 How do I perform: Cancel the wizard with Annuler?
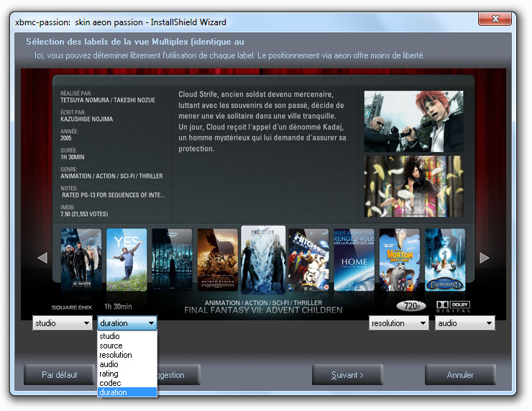[460, 375]
